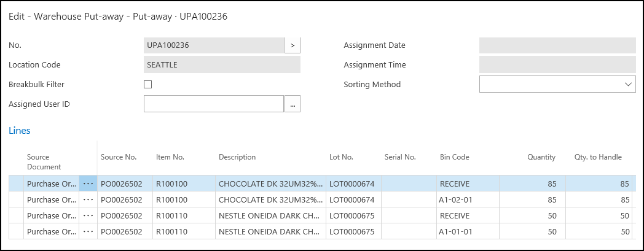Click the Bin Code column header
This screenshot has width=644, height=251.
454,157
